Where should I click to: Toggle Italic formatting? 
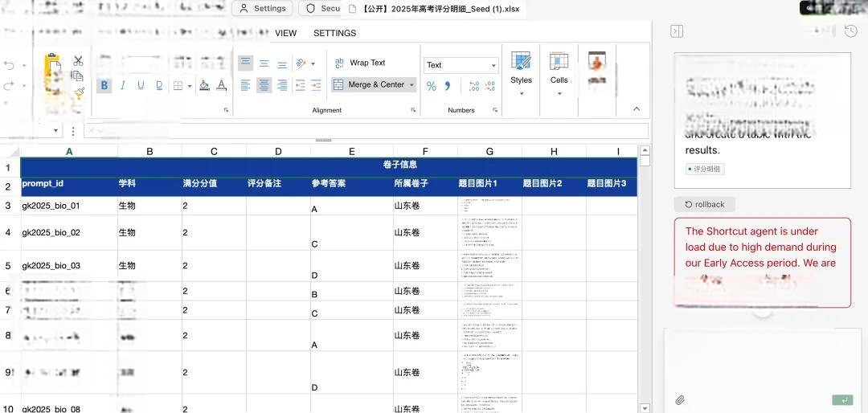[x=122, y=85]
